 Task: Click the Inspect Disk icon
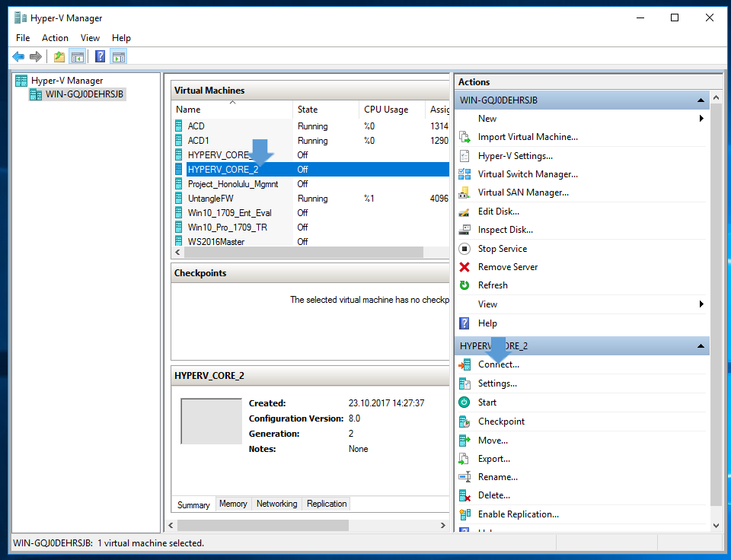[x=464, y=230]
